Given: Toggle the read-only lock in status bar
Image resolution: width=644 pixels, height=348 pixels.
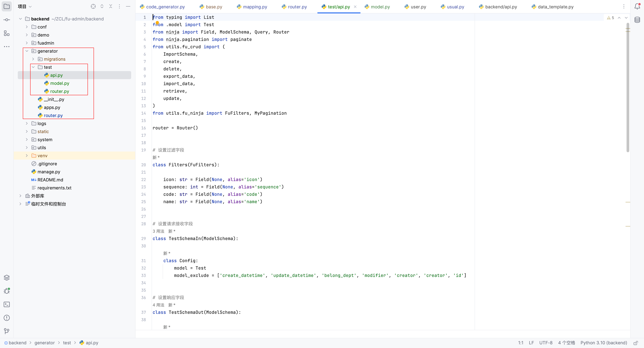Looking at the screenshot, I should pyautogui.click(x=636, y=343).
